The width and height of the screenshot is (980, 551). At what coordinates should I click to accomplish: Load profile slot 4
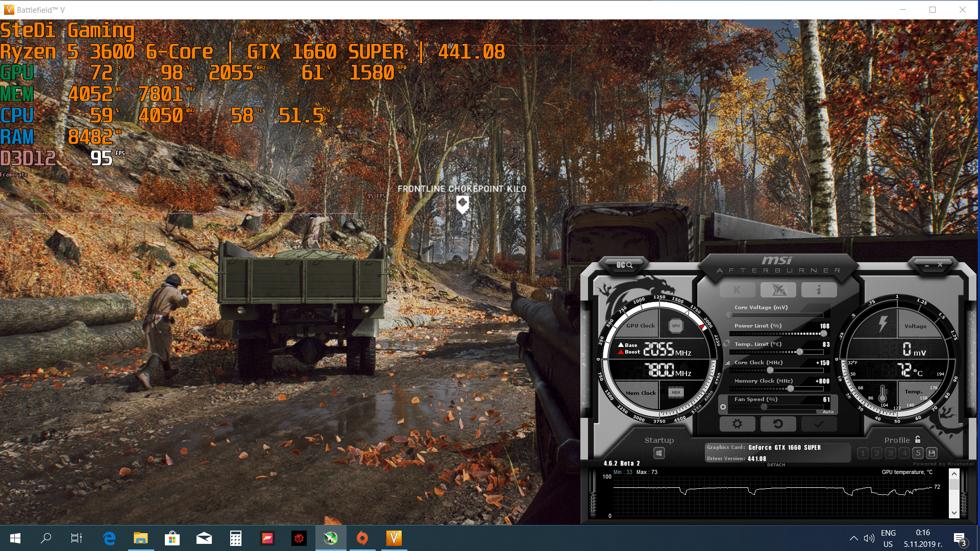point(904,453)
